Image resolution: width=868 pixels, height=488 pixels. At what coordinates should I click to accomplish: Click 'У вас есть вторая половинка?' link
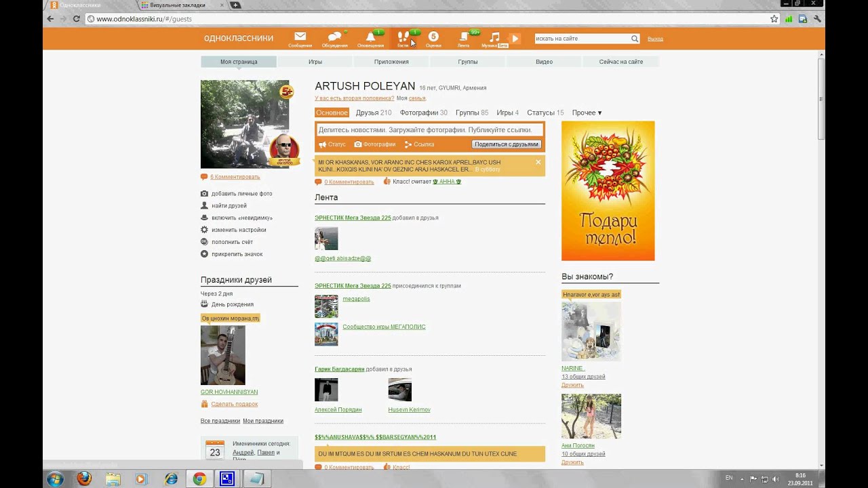[355, 98]
